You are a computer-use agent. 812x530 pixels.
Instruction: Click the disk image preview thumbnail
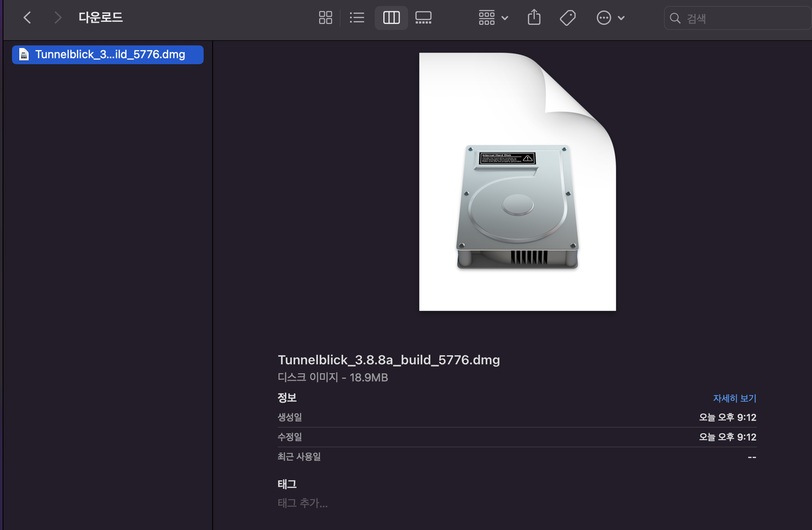(517, 182)
